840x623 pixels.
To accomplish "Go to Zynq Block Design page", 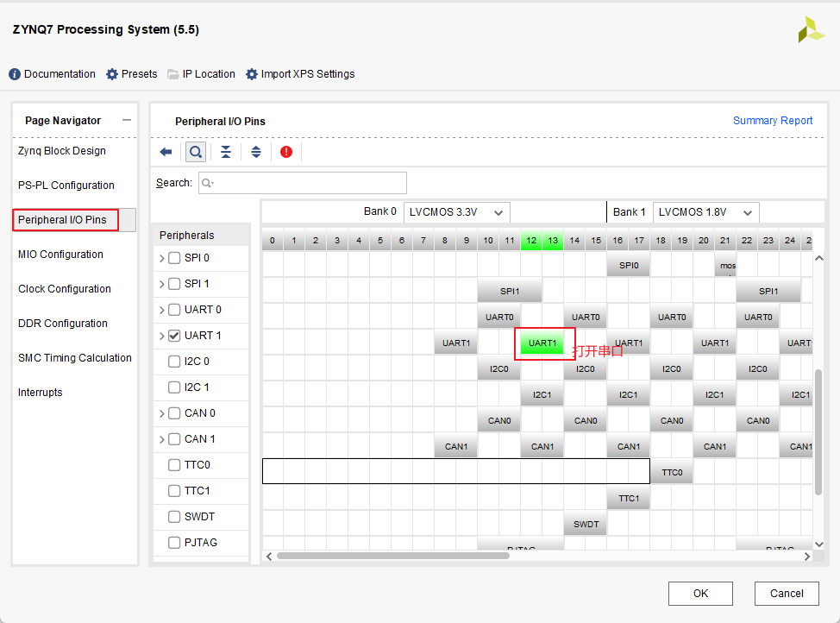I will point(61,151).
